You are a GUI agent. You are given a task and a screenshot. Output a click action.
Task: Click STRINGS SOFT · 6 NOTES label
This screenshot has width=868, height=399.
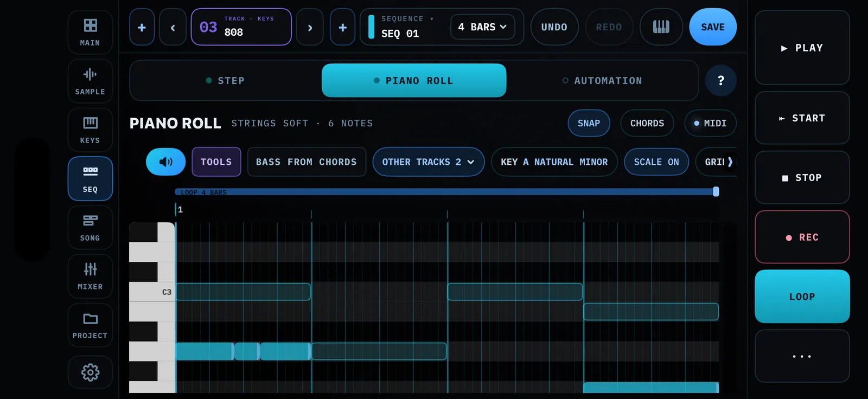click(x=302, y=123)
